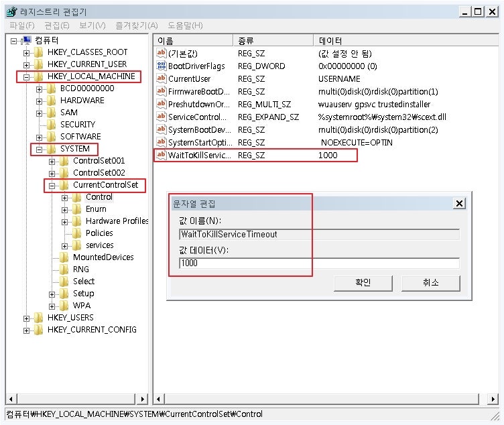Expand the HARDWARE key node
504x425 pixels.
[x=40, y=101]
